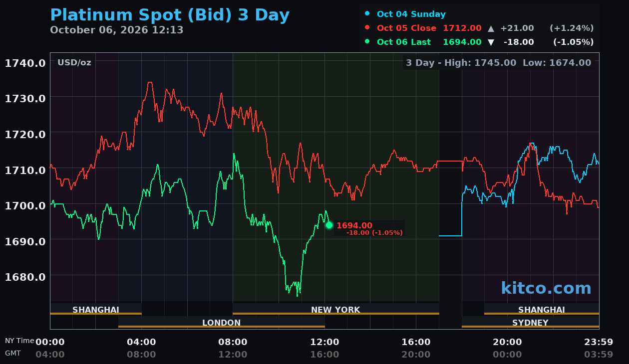Image resolution: width=629 pixels, height=364 pixels.
Task: Click the 'USD/oz' unit label
Action: point(74,62)
